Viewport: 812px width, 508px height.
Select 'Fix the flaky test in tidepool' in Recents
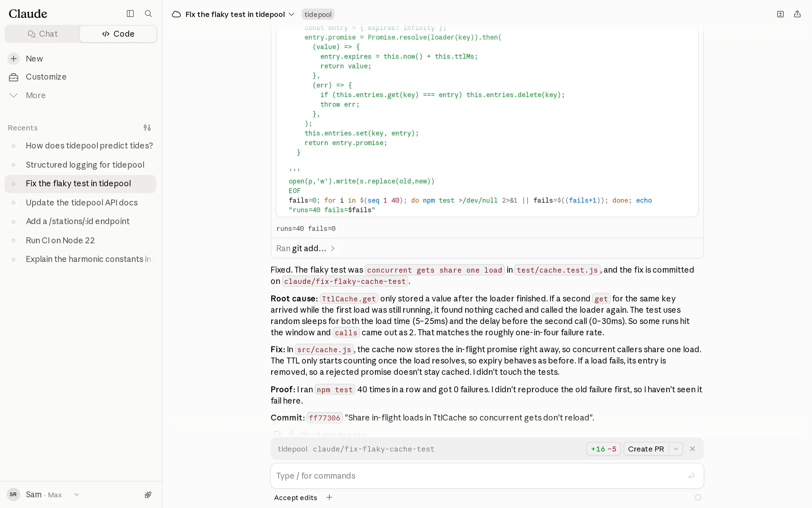pyautogui.click(x=80, y=184)
